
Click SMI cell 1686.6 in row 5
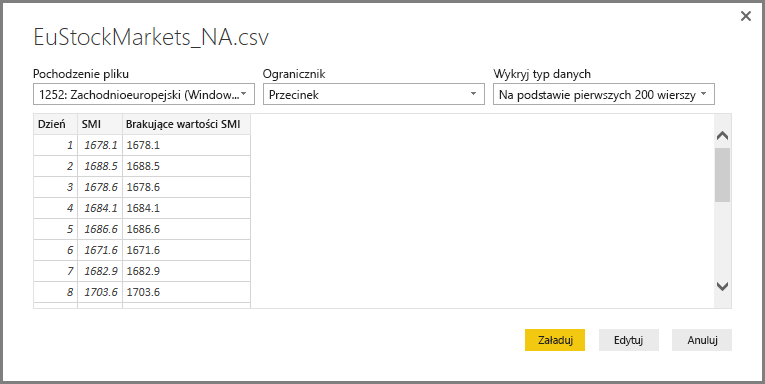[x=100, y=229]
